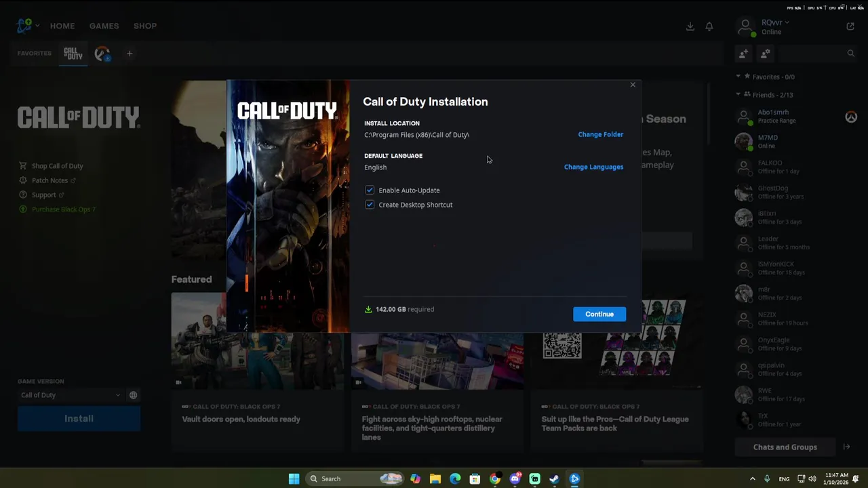The width and height of the screenshot is (868, 488).
Task: Go to the SHOP tab
Action: tap(145, 26)
